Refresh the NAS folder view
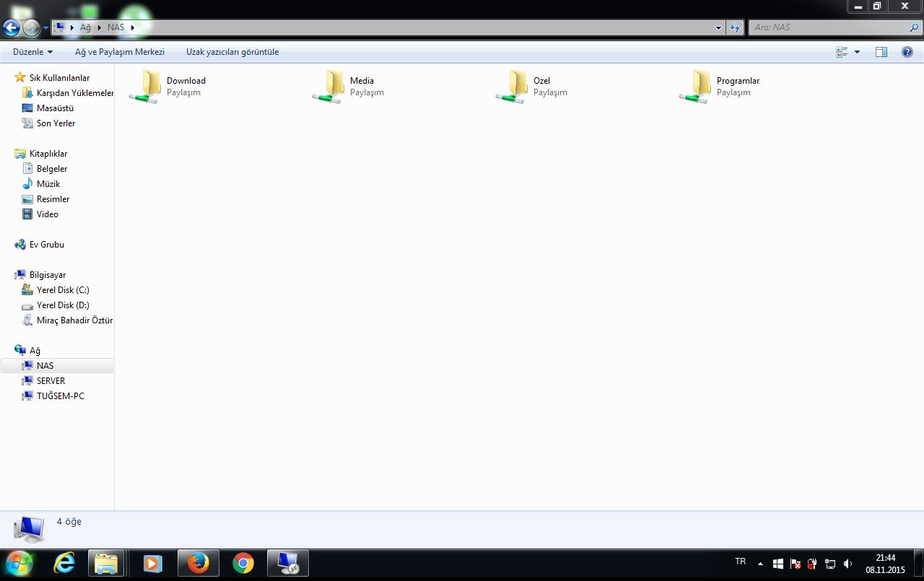Viewport: 924px width, 581px height. [735, 27]
